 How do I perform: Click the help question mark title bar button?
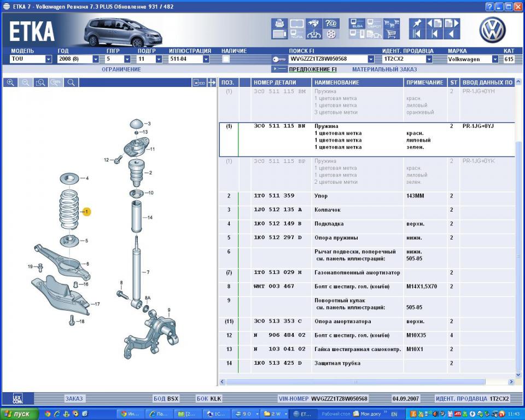click(489, 7)
